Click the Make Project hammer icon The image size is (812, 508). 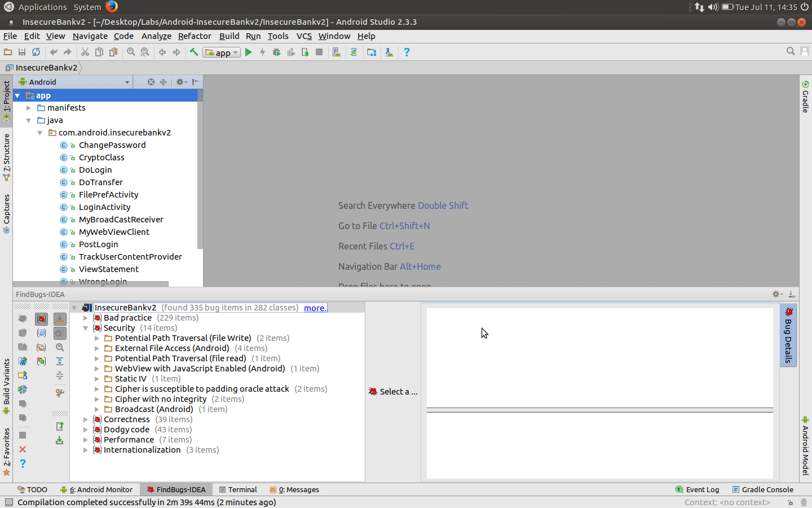click(x=194, y=52)
